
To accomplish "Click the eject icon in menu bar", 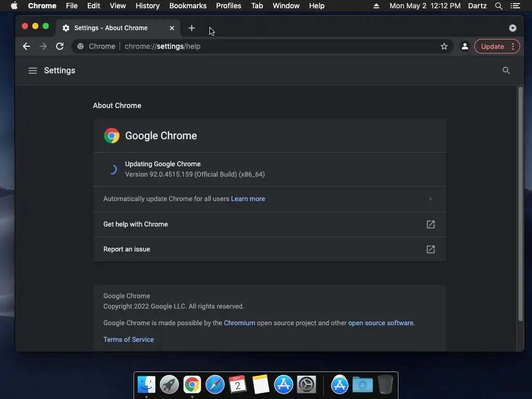I will pyautogui.click(x=376, y=6).
